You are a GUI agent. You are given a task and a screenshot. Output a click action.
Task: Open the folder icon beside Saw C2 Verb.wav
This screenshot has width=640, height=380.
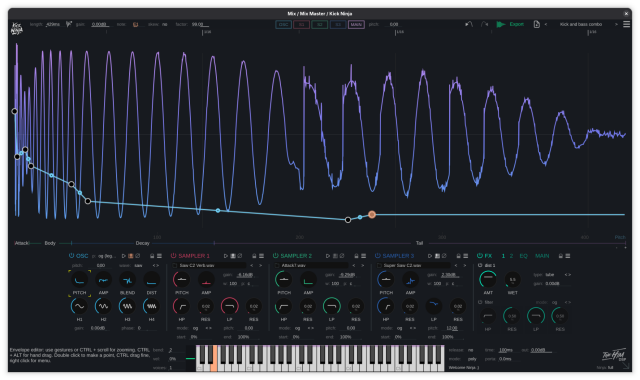pos(175,265)
